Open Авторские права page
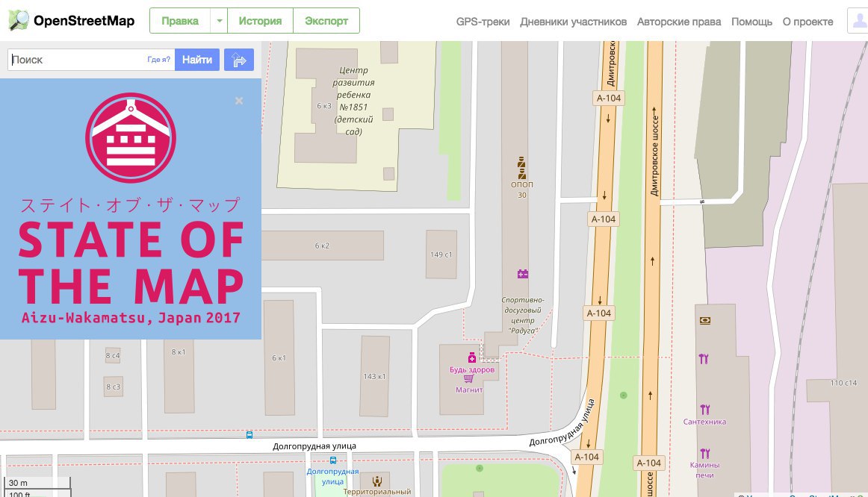The width and height of the screenshot is (868, 497). 679,22
